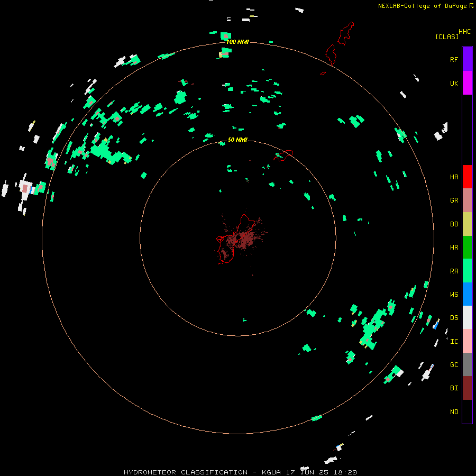Click the BI legend label
This screenshot has width=476, height=476.
click(x=454, y=388)
